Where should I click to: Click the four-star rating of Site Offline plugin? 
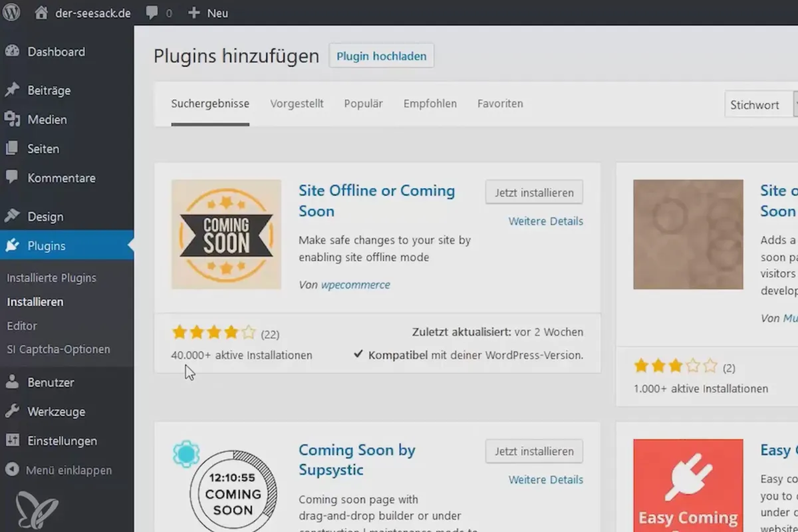click(213, 332)
